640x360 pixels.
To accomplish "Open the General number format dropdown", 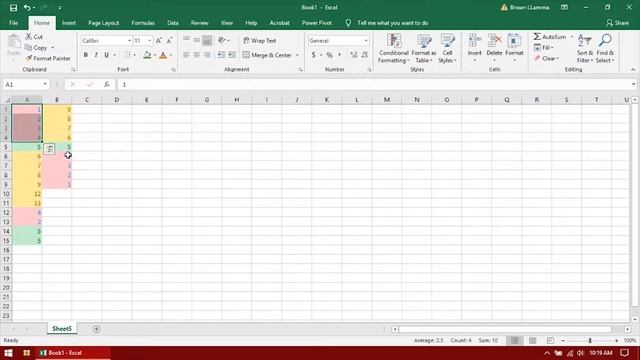I will [x=366, y=40].
